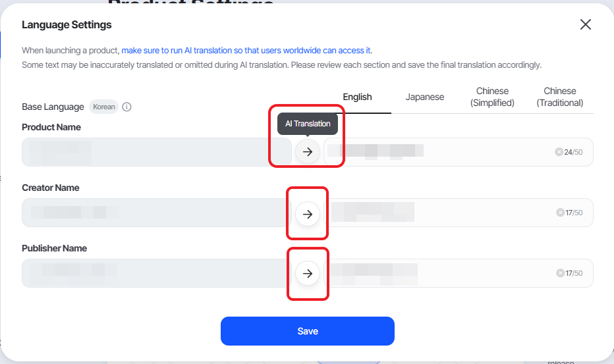614x364 pixels.
Task: Open the Chinese (Simplified) tab
Action: (x=492, y=97)
